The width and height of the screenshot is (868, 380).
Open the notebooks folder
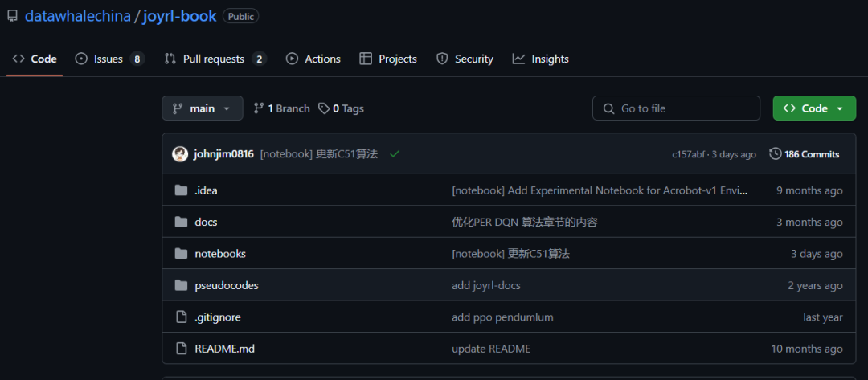point(220,254)
